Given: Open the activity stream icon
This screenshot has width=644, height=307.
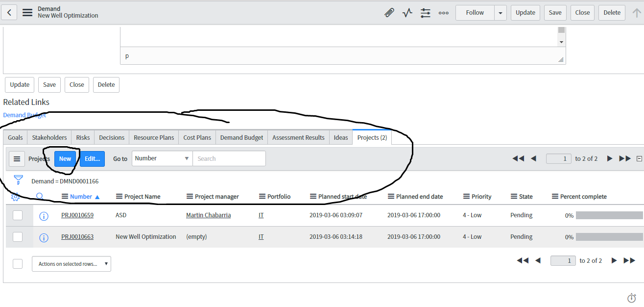Looking at the screenshot, I should pyautogui.click(x=407, y=12).
